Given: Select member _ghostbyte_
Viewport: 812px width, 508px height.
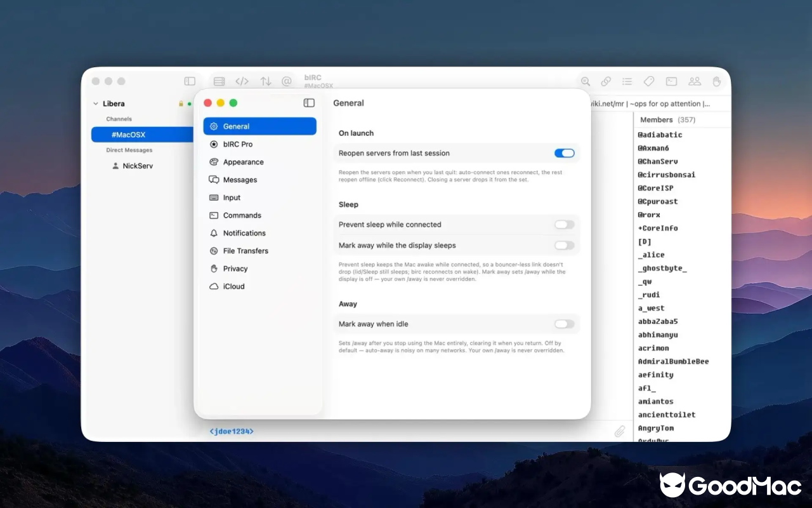Looking at the screenshot, I should point(662,268).
